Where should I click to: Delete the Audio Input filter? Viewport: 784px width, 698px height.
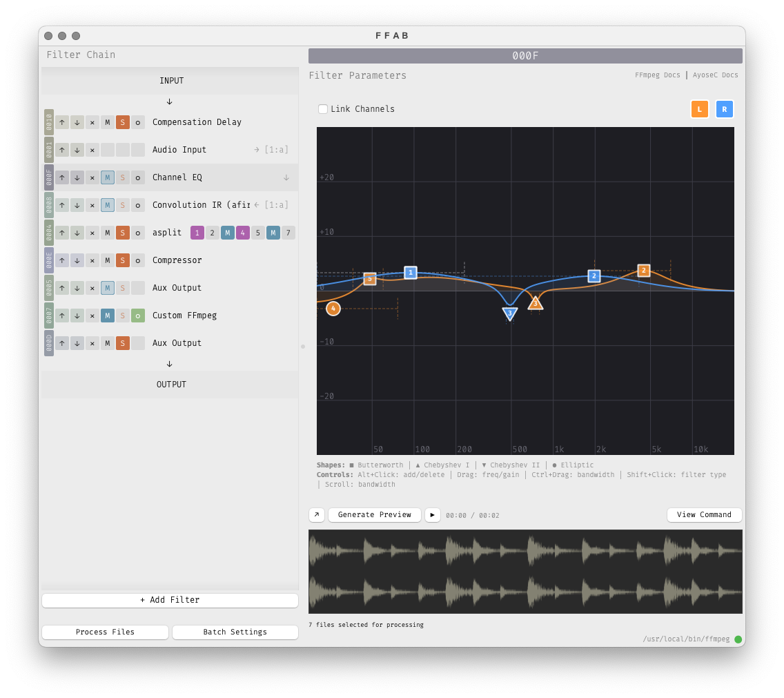tap(92, 150)
